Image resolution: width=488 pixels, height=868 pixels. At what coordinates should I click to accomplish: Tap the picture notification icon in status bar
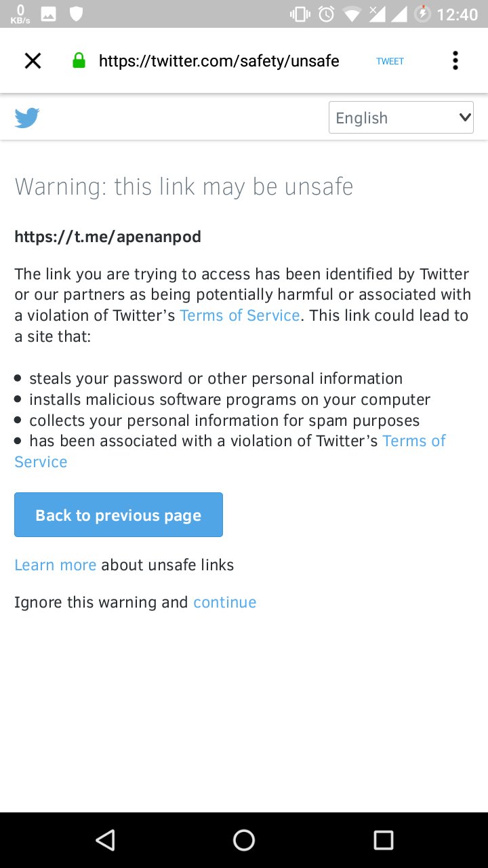point(49,14)
